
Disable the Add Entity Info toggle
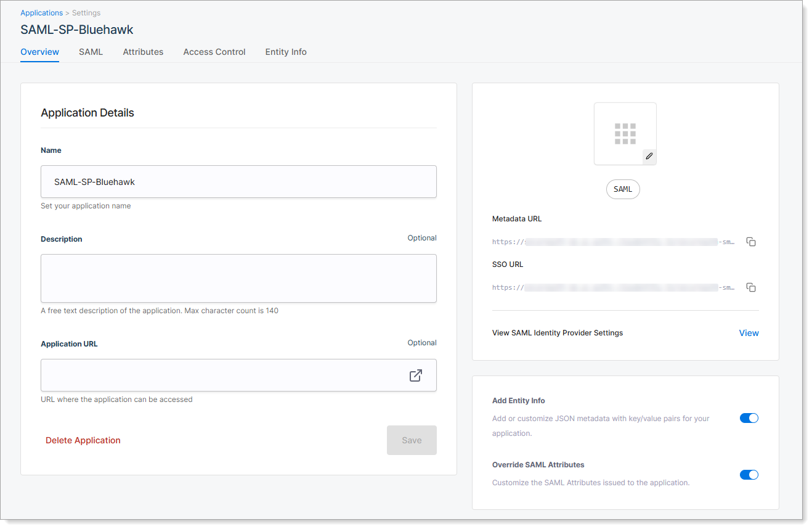pyautogui.click(x=749, y=418)
